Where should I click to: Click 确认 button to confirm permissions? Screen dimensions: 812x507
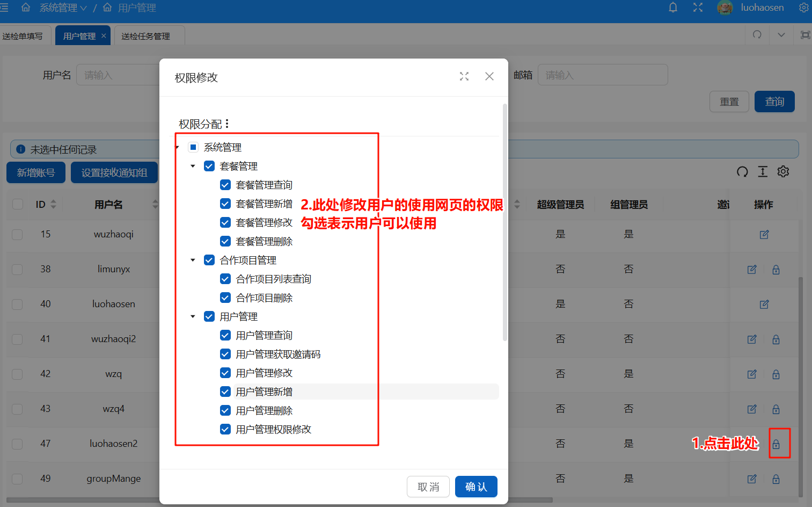pyautogui.click(x=476, y=487)
